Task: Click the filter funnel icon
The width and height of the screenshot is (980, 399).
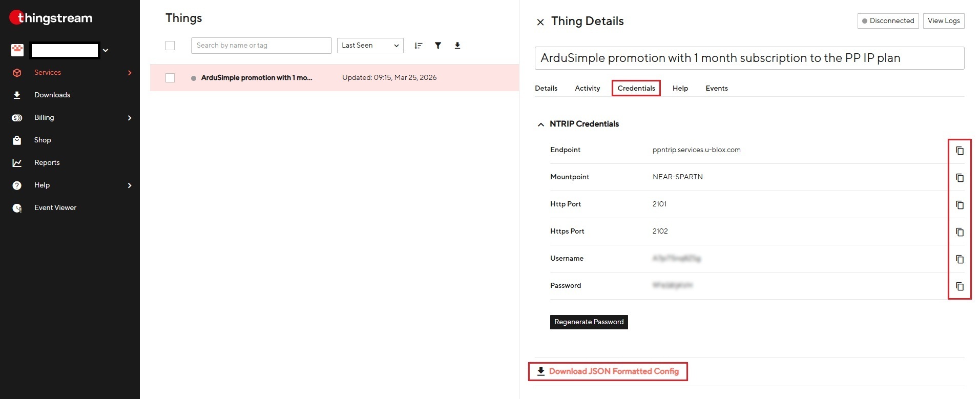Action: [x=438, y=46]
